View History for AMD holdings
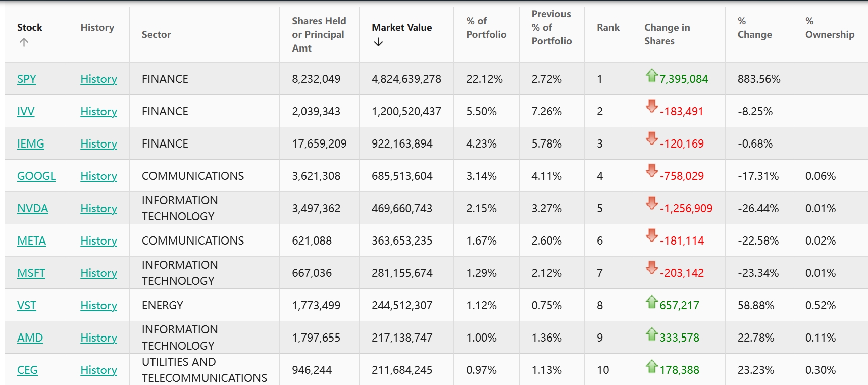The width and height of the screenshot is (868, 385). [98, 338]
